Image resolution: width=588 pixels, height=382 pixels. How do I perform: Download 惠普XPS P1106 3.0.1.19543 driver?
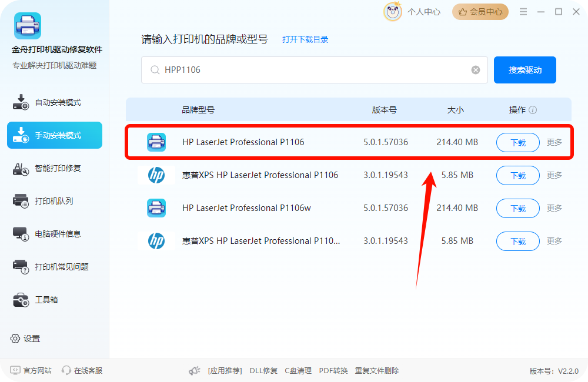click(x=518, y=176)
